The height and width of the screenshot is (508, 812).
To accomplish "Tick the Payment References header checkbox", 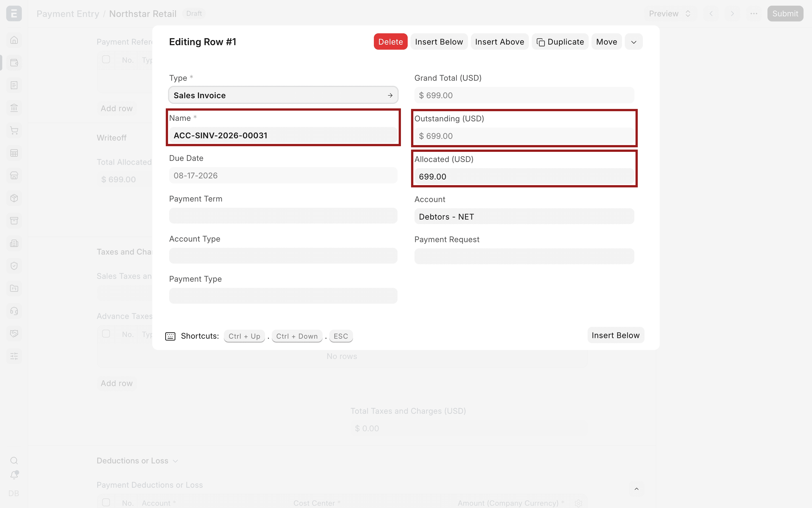I will point(106,60).
